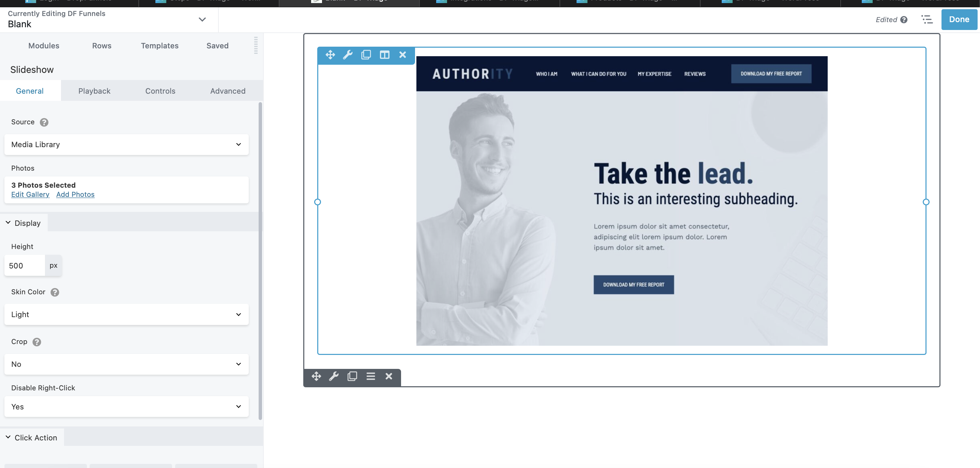Click the split-column icon on slideshow module
The width and height of the screenshot is (980, 468).
click(384, 55)
